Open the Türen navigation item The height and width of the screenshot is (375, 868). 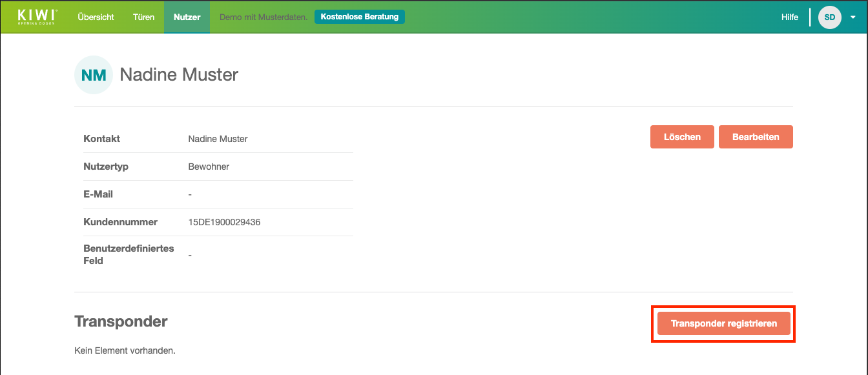[143, 17]
